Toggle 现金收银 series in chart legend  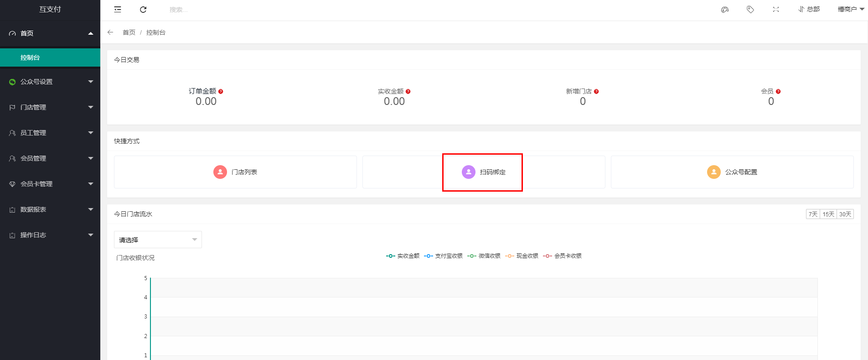(522, 256)
